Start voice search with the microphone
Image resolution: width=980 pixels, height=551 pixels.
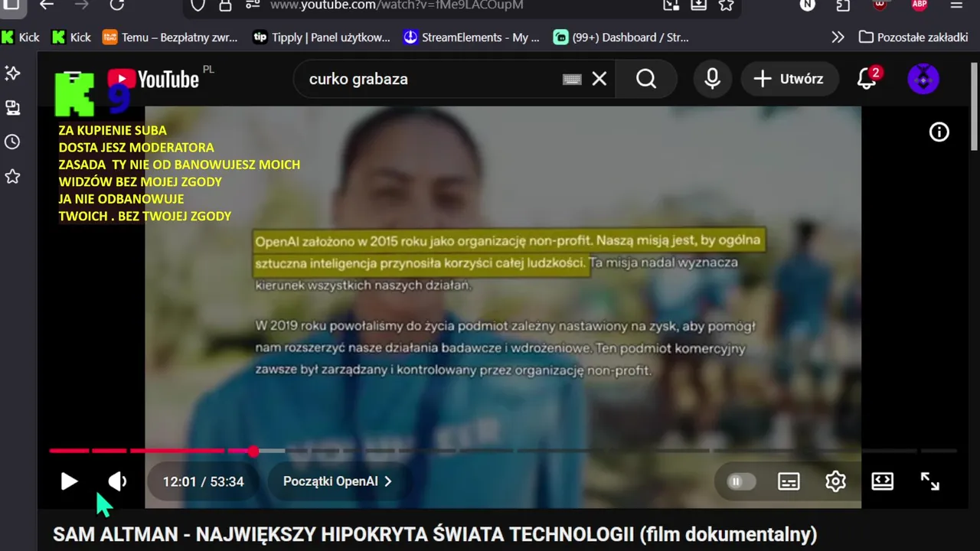pos(713,79)
